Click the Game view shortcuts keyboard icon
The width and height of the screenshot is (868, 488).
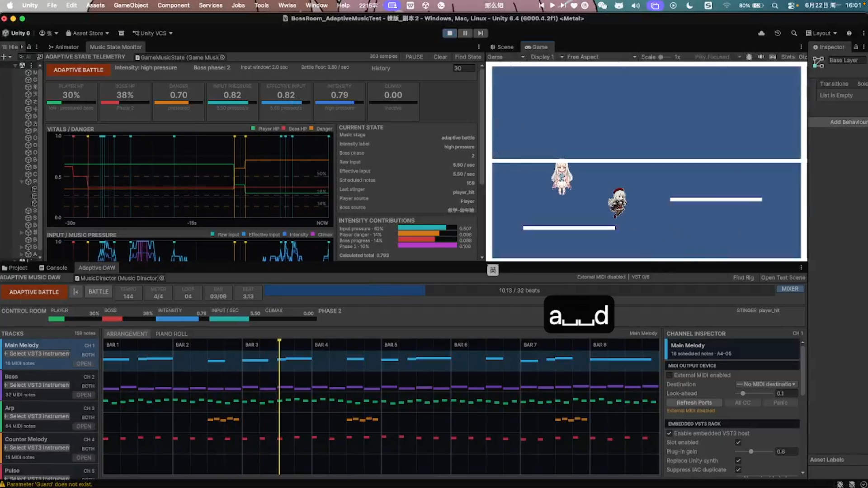773,57
